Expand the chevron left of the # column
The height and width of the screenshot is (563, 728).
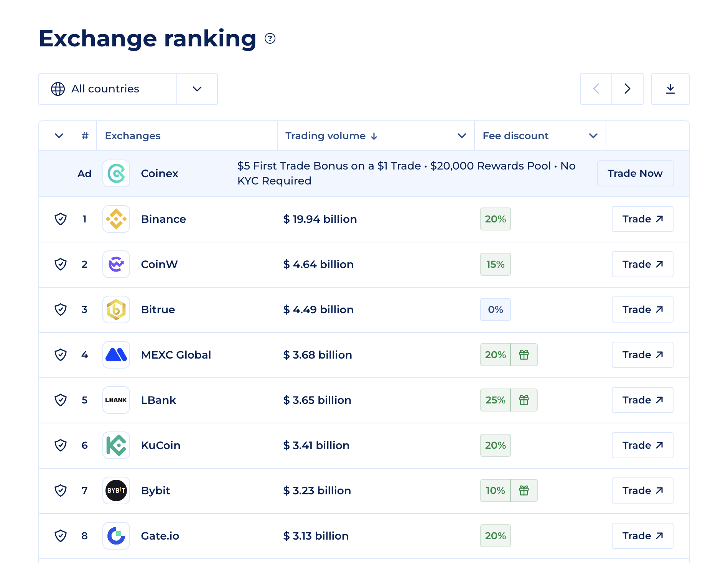click(x=59, y=136)
